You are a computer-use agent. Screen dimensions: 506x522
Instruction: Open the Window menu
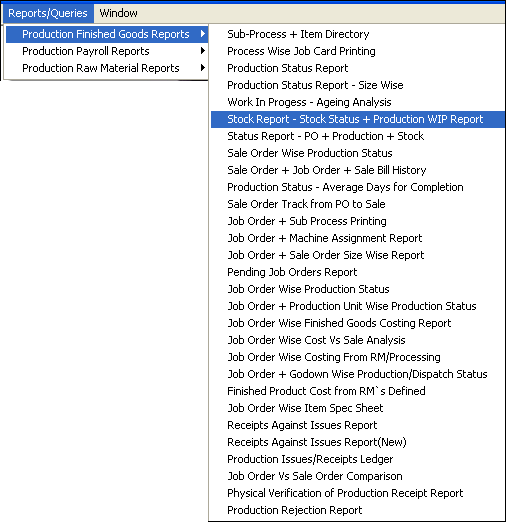click(118, 13)
